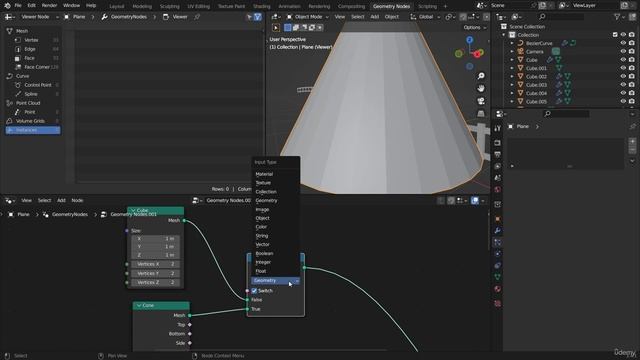The width and height of the screenshot is (640, 360).
Task: Open the Physics properties tab icon
Action: point(497,254)
